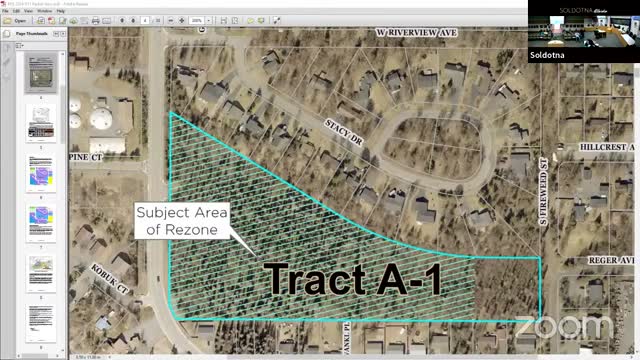Click the attachments paperclip sidebar icon

click(x=7, y=62)
